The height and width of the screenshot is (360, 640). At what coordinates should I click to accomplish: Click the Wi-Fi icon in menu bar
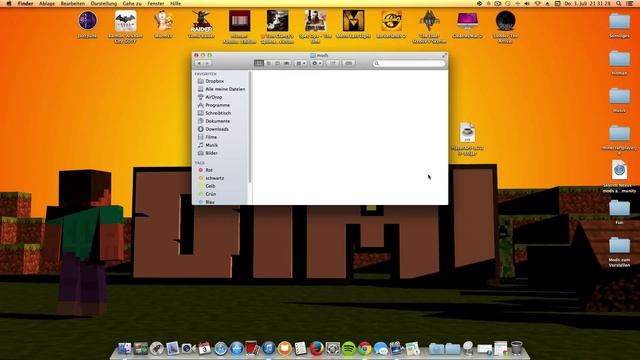[538, 3]
